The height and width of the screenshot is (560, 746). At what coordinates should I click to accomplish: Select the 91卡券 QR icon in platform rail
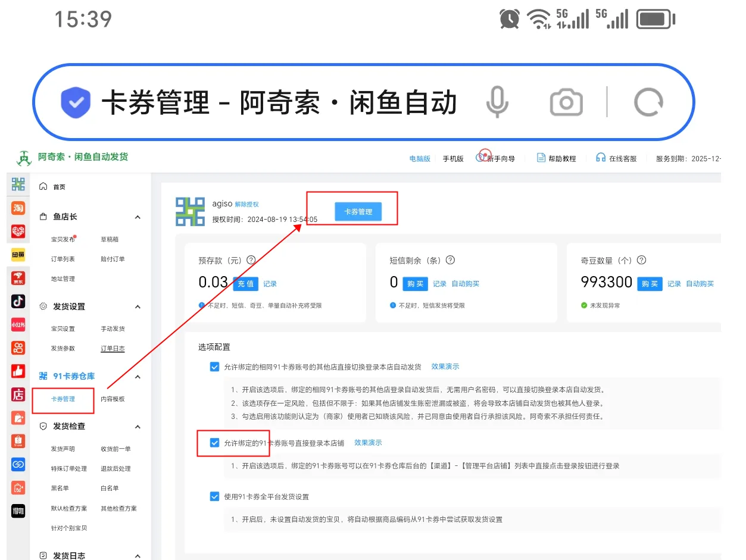[18, 185]
